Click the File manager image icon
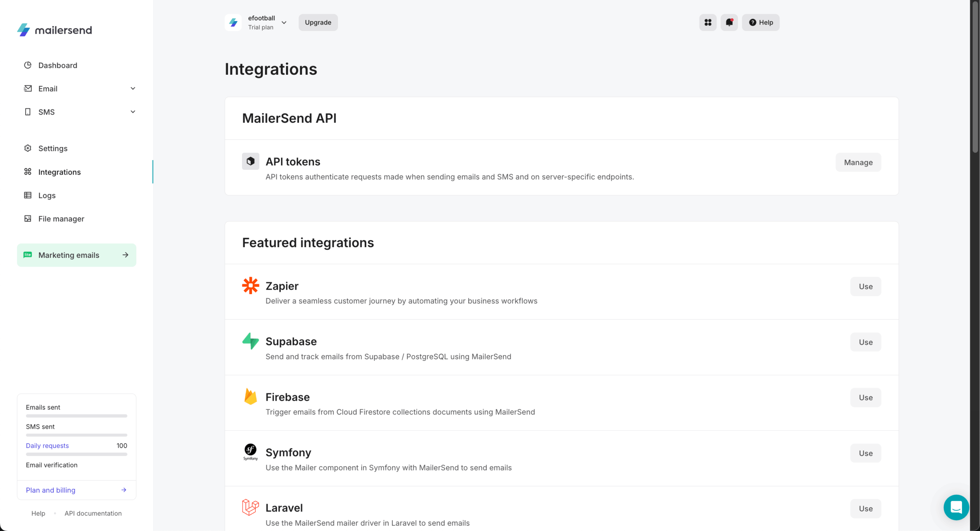The height and width of the screenshot is (531, 980). click(x=28, y=218)
